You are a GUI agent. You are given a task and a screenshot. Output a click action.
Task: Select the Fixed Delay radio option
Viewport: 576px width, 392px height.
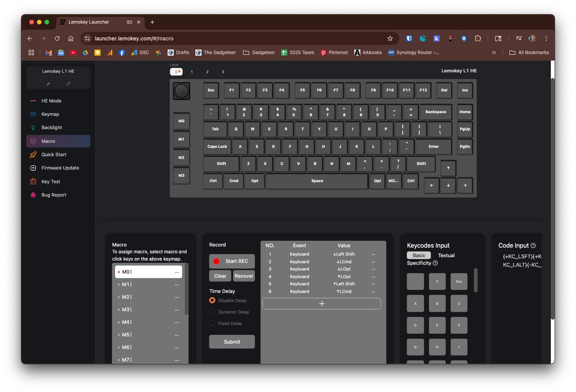click(212, 323)
